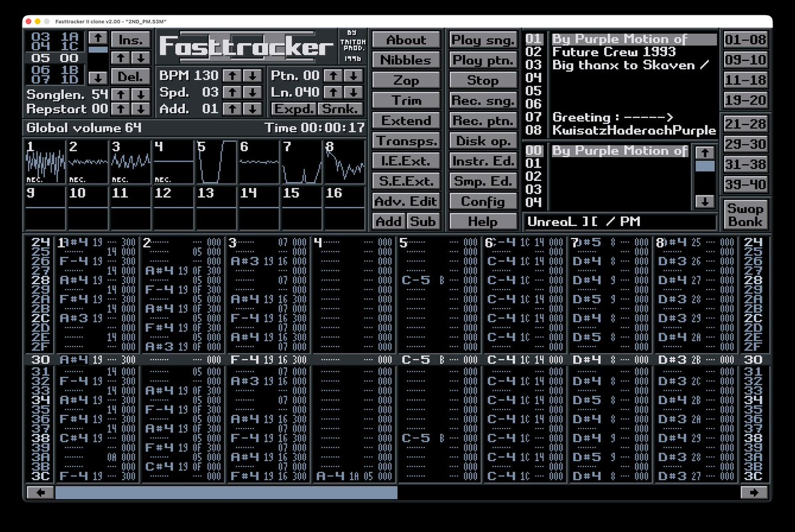
Task: Increase Songlen. with up arrow
Action: [119, 95]
